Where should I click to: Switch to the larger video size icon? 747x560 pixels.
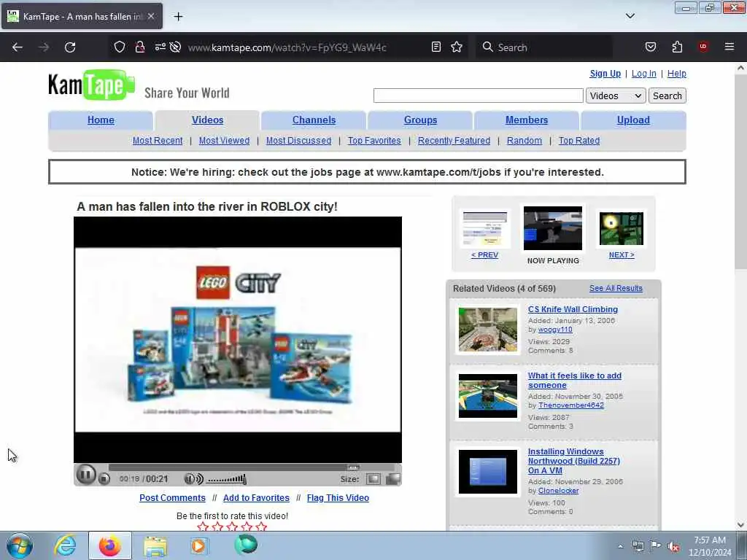pos(393,479)
